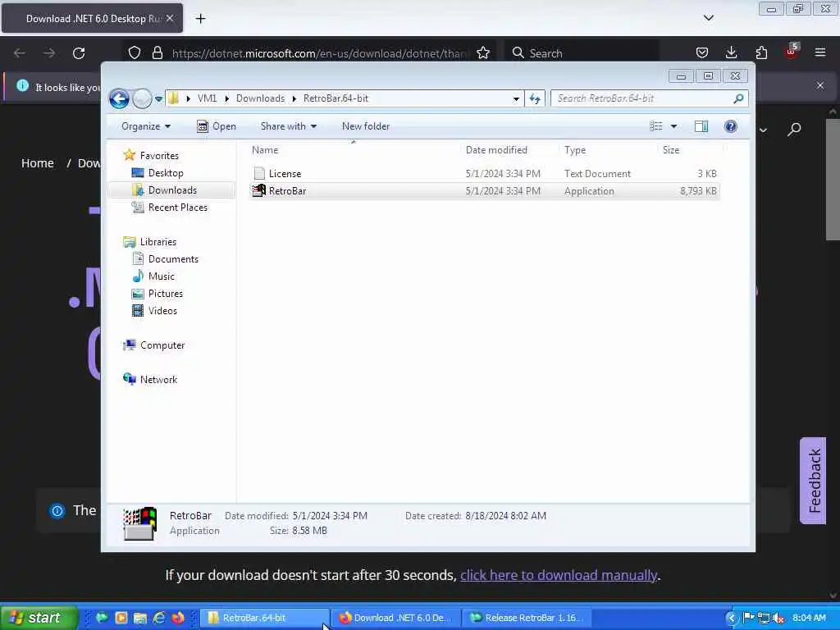Create a New folder
The width and height of the screenshot is (840, 630).
(366, 126)
